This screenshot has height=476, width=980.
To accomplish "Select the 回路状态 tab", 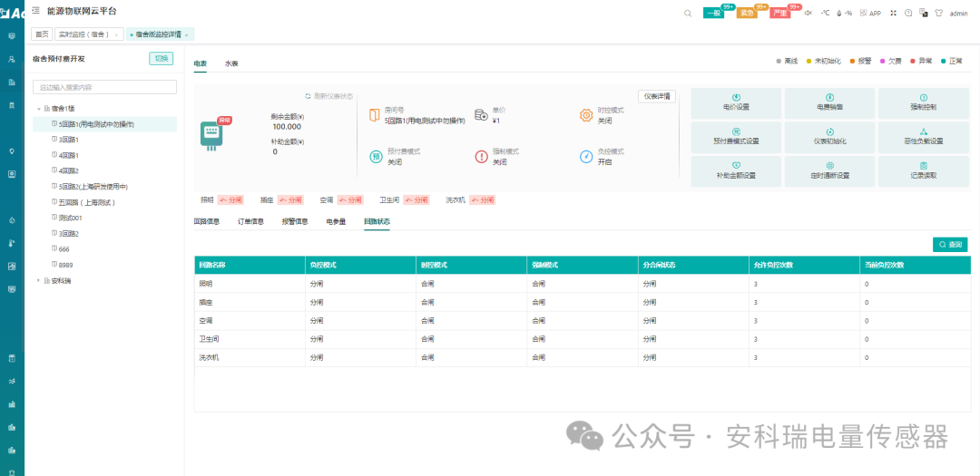I will point(377,221).
